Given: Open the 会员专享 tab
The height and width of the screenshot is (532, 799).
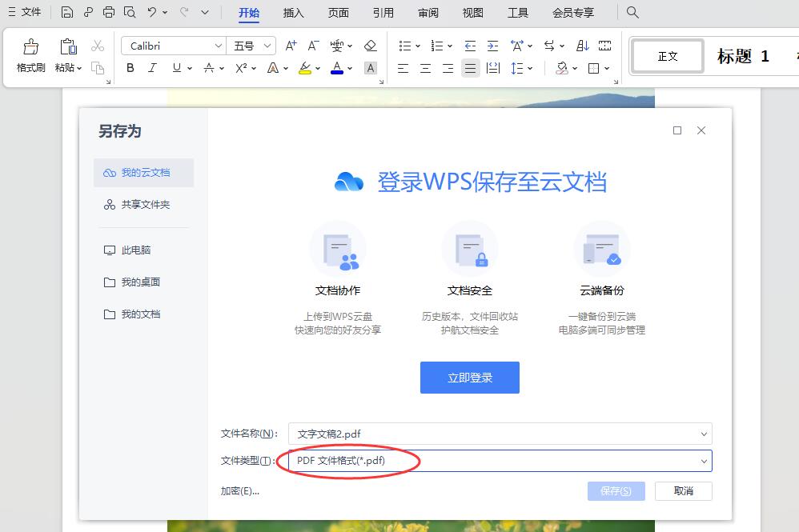Looking at the screenshot, I should pyautogui.click(x=573, y=13).
